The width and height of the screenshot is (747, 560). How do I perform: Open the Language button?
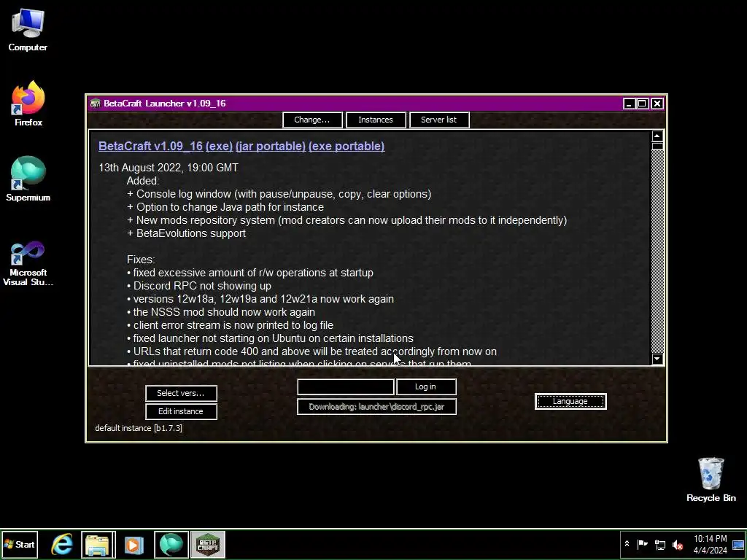[570, 402]
